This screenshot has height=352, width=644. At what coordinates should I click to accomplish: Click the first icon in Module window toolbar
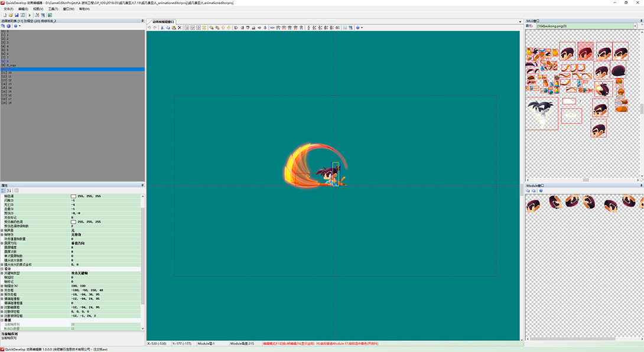pyautogui.click(x=528, y=191)
